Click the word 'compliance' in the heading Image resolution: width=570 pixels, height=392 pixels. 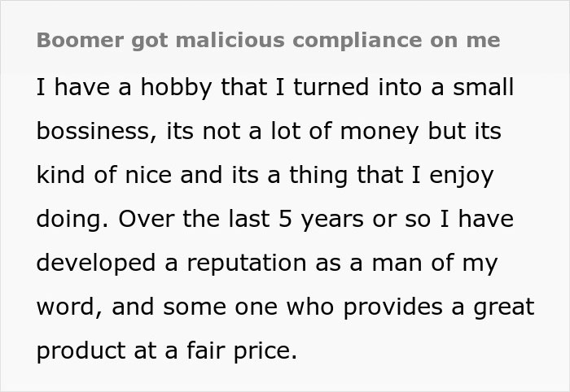(x=357, y=41)
